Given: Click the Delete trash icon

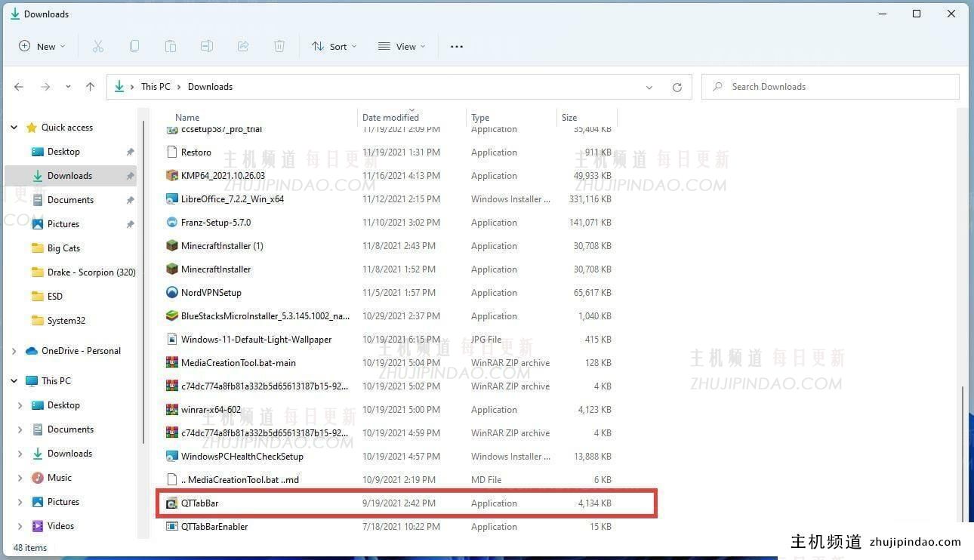Looking at the screenshot, I should pos(279,46).
